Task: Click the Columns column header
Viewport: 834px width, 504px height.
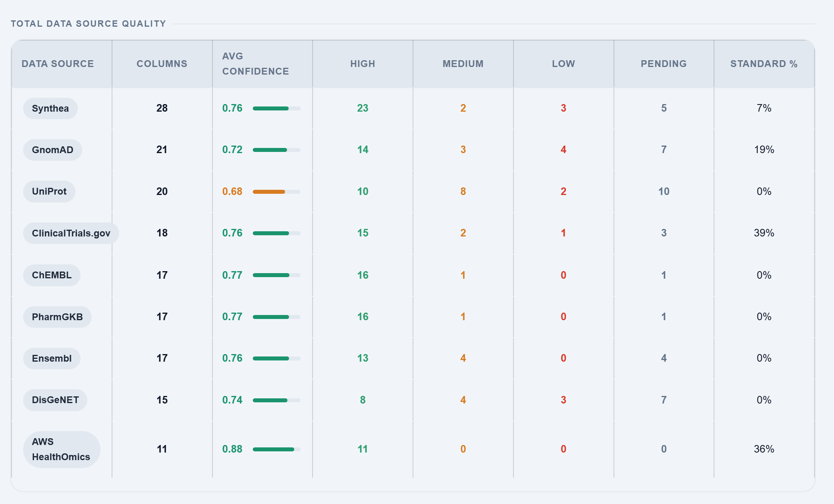Action: click(x=162, y=64)
